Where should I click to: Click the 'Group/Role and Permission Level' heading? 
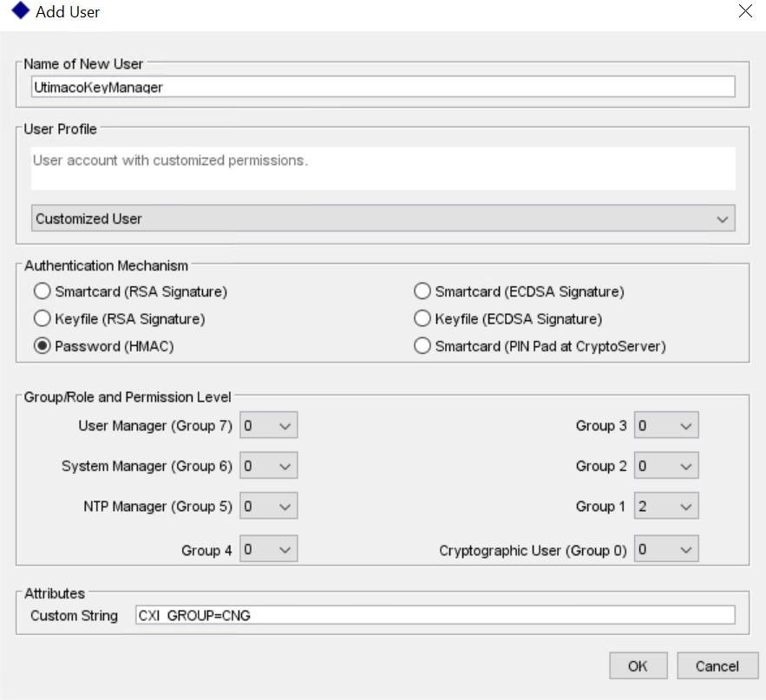[128, 396]
